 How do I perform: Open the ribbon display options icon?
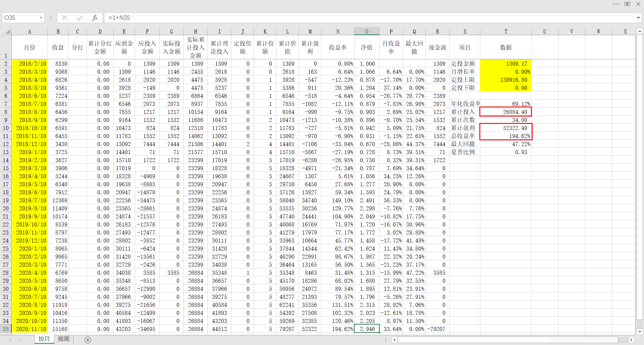coord(627,4)
